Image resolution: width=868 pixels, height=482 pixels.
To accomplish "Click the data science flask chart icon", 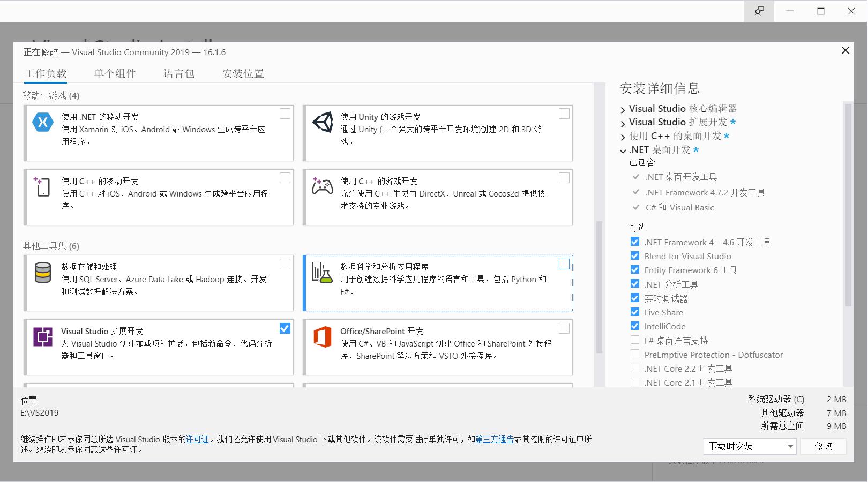I will click(x=322, y=273).
